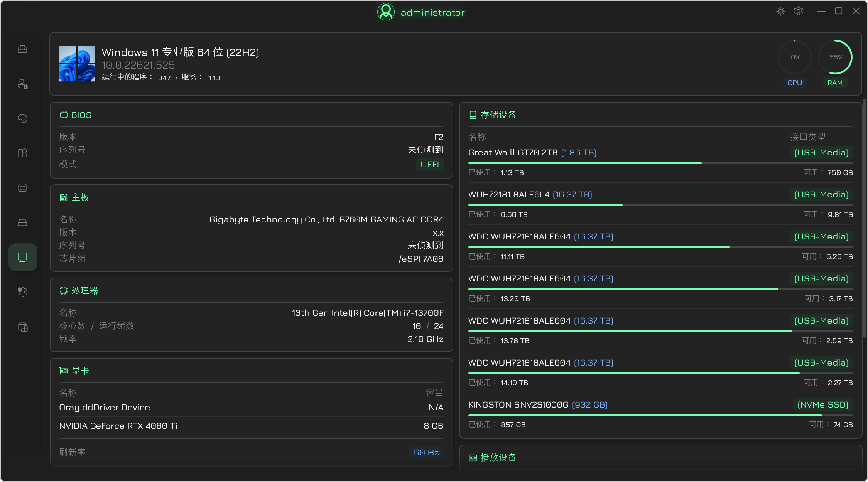This screenshot has width=868, height=482.
Task: Click the 播放设备 section heading
Action: [x=498, y=458]
